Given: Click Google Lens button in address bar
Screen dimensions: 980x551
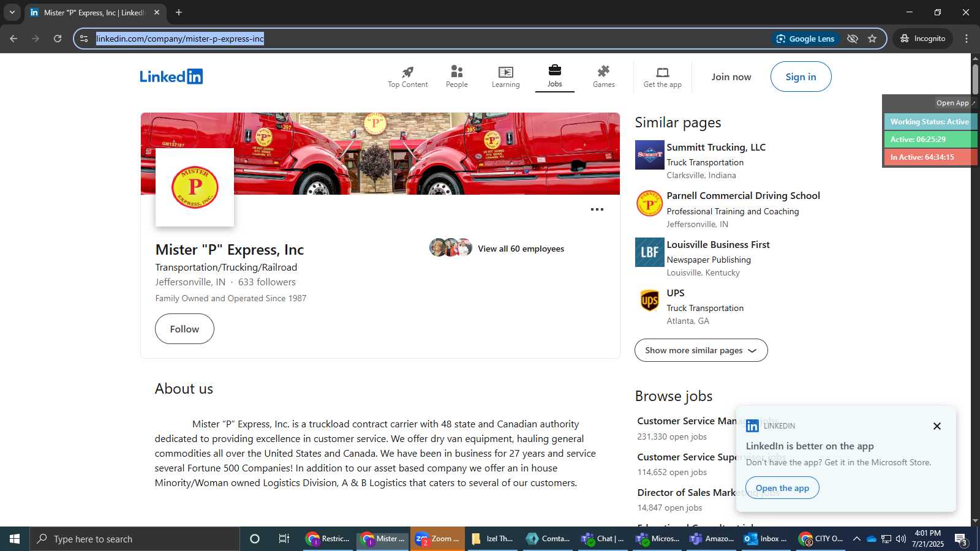Looking at the screenshot, I should tap(805, 39).
